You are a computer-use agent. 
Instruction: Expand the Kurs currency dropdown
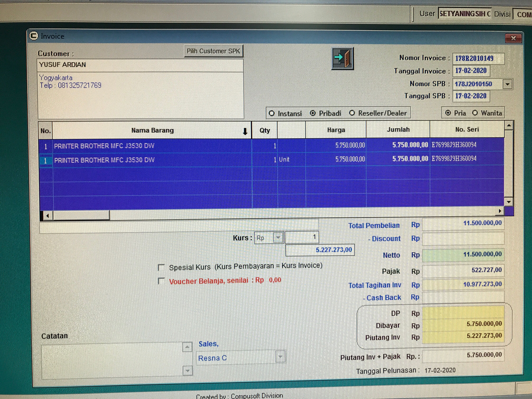coord(278,238)
